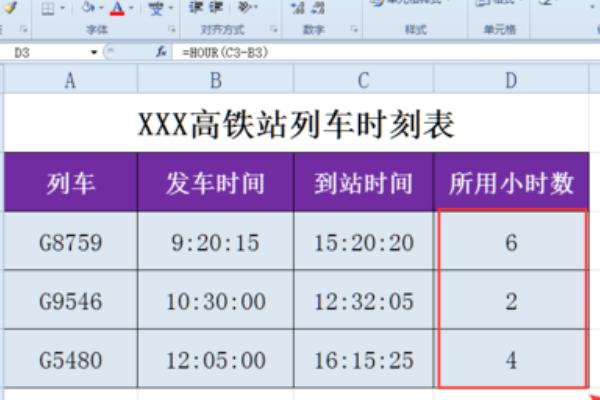Select departure time 12:05:00
600x400 pixels.
216,359
